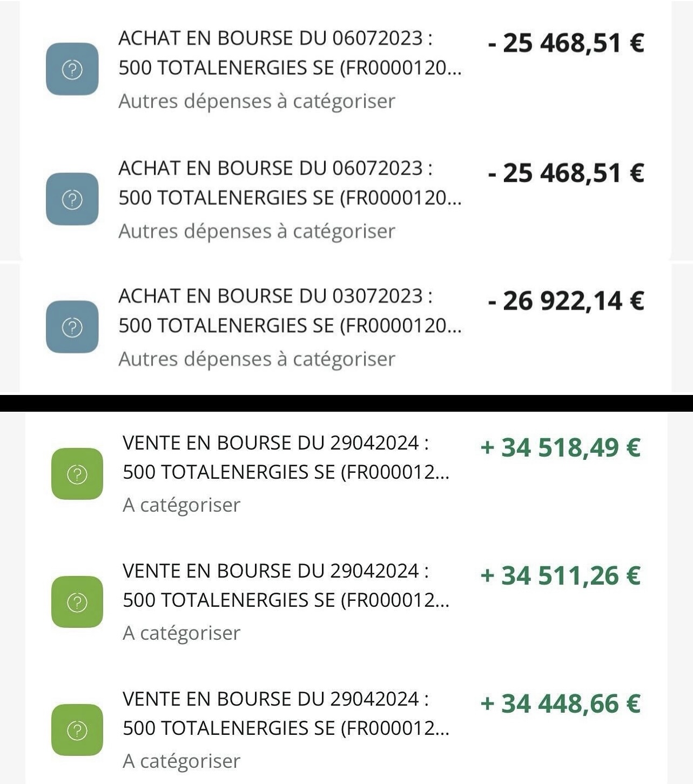This screenshot has height=784, width=693.
Task: Tap the blue question-mark icon of the topmost 06072023 purchase
Action: (x=72, y=69)
